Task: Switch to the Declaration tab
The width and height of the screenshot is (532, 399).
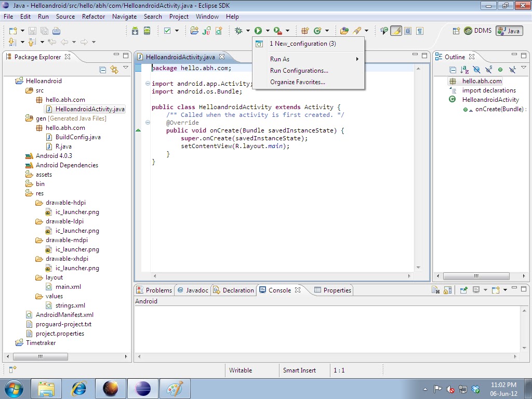Action: tap(233, 290)
